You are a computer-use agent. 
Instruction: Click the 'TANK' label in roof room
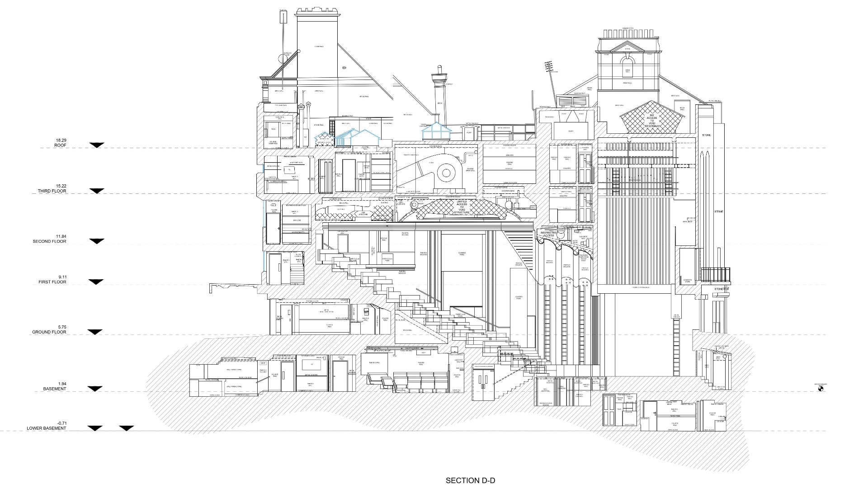point(273,129)
